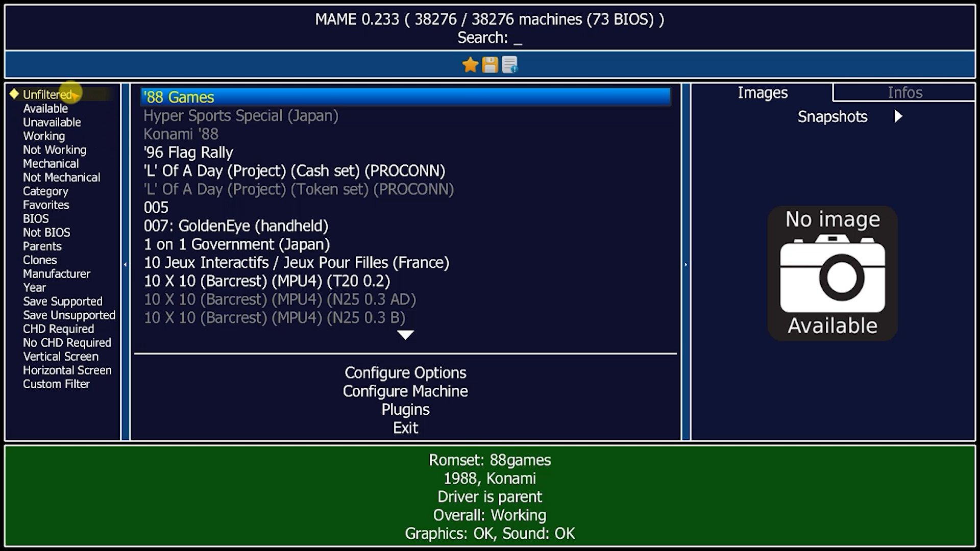Viewport: 980px width, 551px height.
Task: Click the Favorites star icon in the toolbar
Action: [x=469, y=64]
